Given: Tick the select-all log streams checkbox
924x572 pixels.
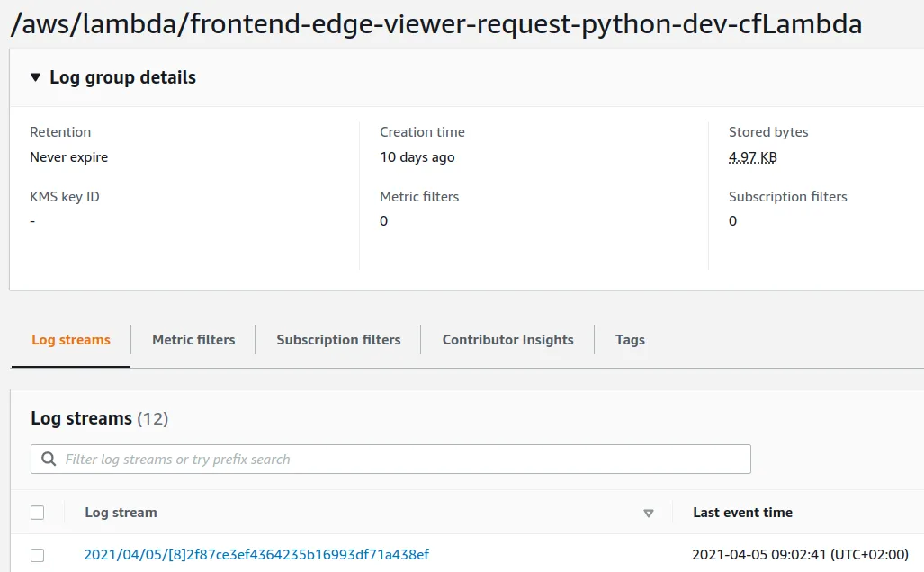Looking at the screenshot, I should (37, 513).
